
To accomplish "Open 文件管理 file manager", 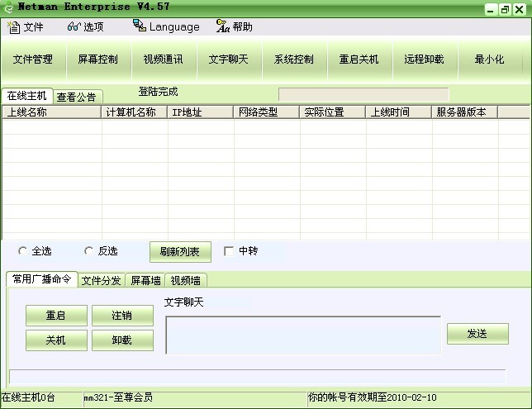I will [33, 59].
